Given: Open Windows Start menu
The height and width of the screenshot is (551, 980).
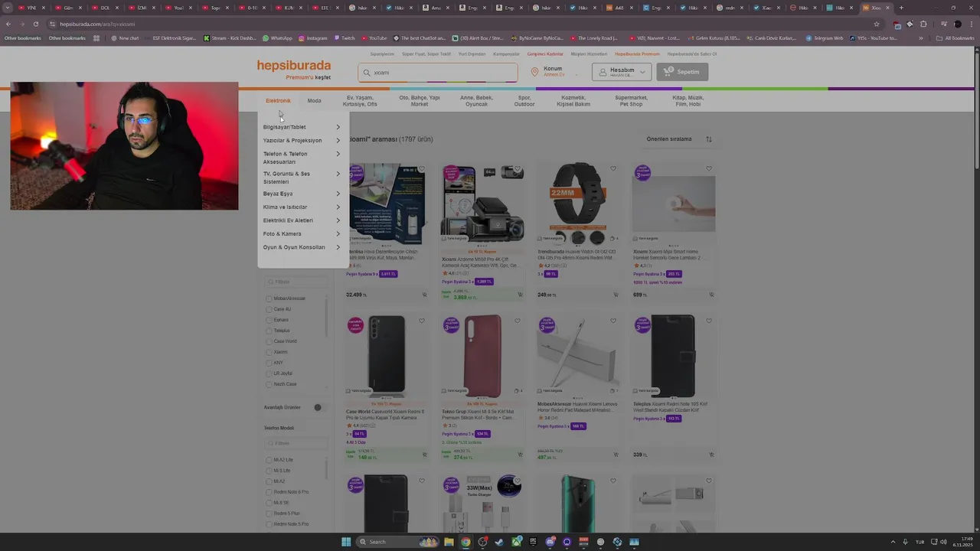Looking at the screenshot, I should point(346,542).
